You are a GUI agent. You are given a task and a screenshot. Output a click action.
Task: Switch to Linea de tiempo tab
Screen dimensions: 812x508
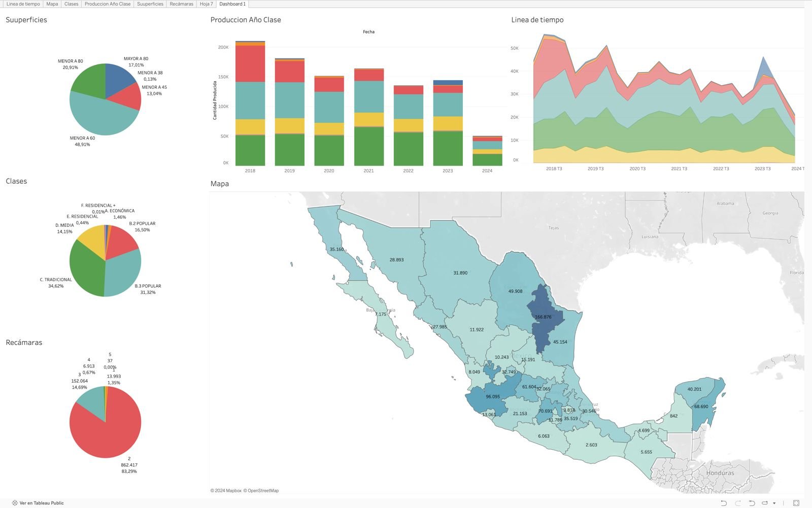(23, 4)
